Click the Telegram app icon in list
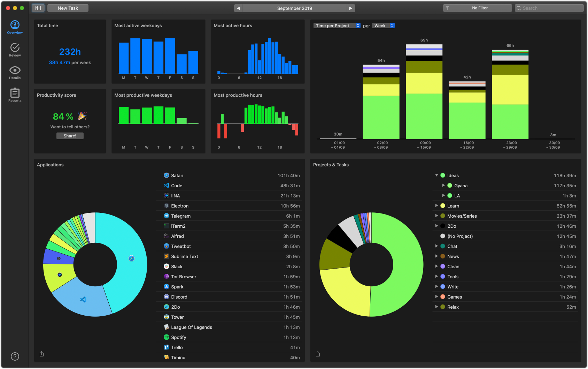The width and height of the screenshot is (588, 369). pos(167,216)
